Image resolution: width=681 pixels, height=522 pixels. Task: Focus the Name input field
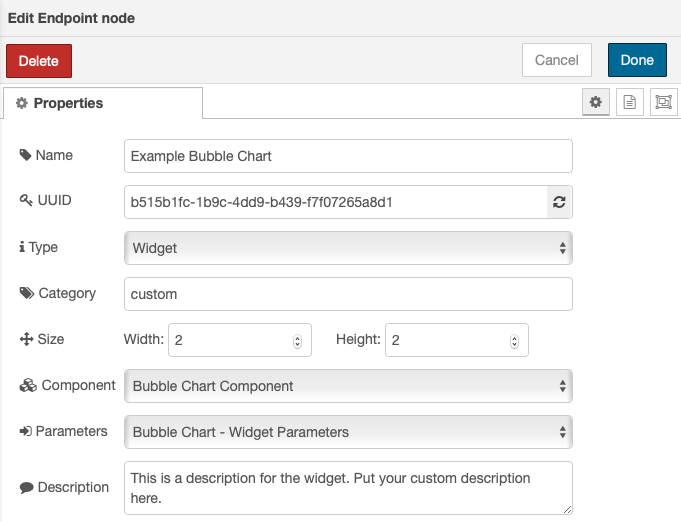click(348, 156)
